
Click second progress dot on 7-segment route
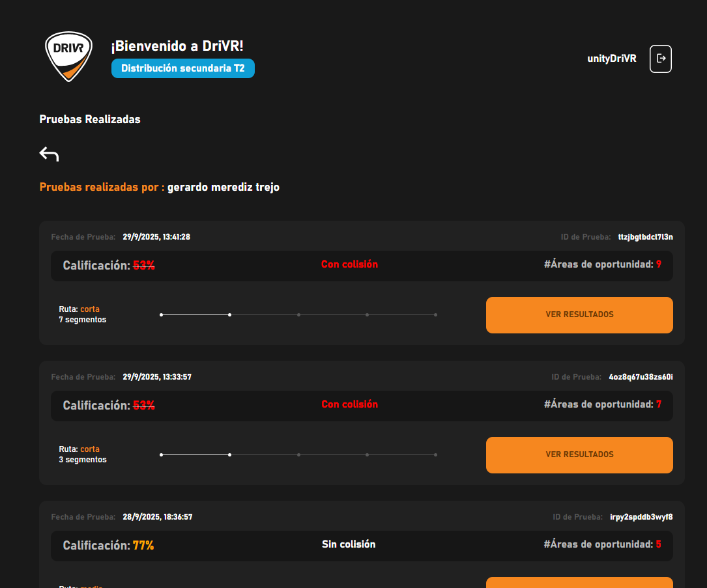pyautogui.click(x=229, y=315)
